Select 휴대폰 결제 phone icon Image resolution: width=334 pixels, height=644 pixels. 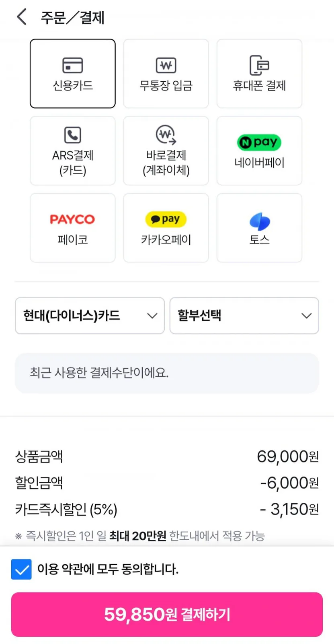point(259,65)
